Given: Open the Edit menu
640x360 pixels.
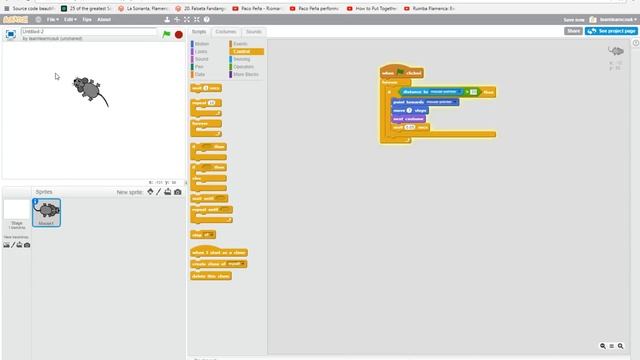Looking at the screenshot, I should pos(70,19).
